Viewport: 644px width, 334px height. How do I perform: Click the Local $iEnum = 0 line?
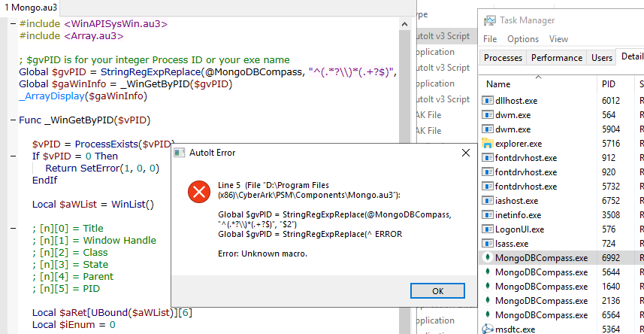pyautogui.click(x=74, y=324)
